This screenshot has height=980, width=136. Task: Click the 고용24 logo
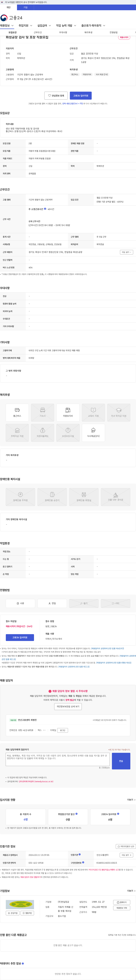[x=11, y=18]
